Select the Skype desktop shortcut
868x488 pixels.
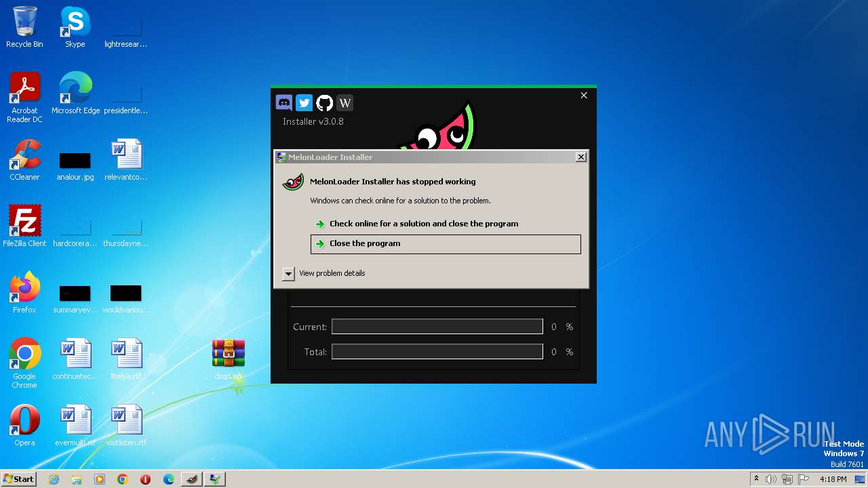click(x=75, y=27)
